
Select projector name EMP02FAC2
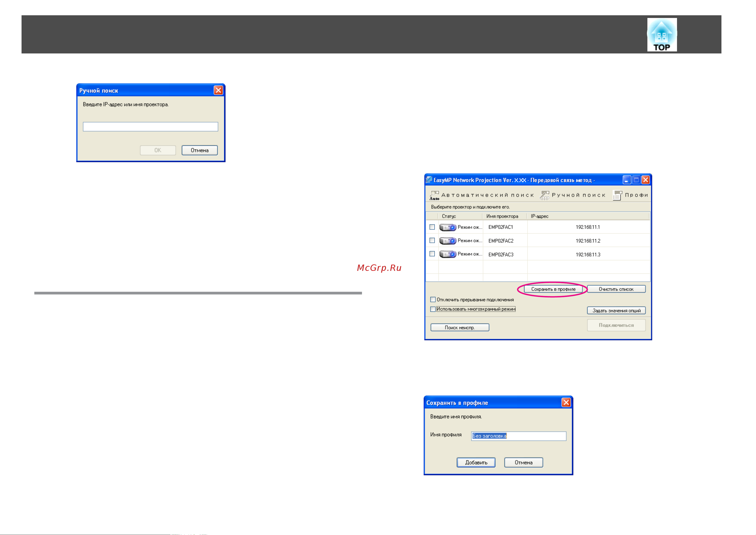500,241
